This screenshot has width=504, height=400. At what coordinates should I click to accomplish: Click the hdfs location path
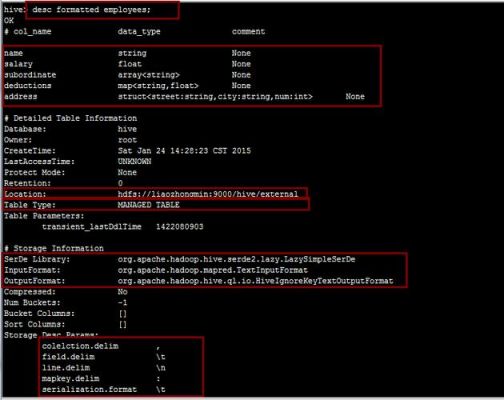click(208, 194)
